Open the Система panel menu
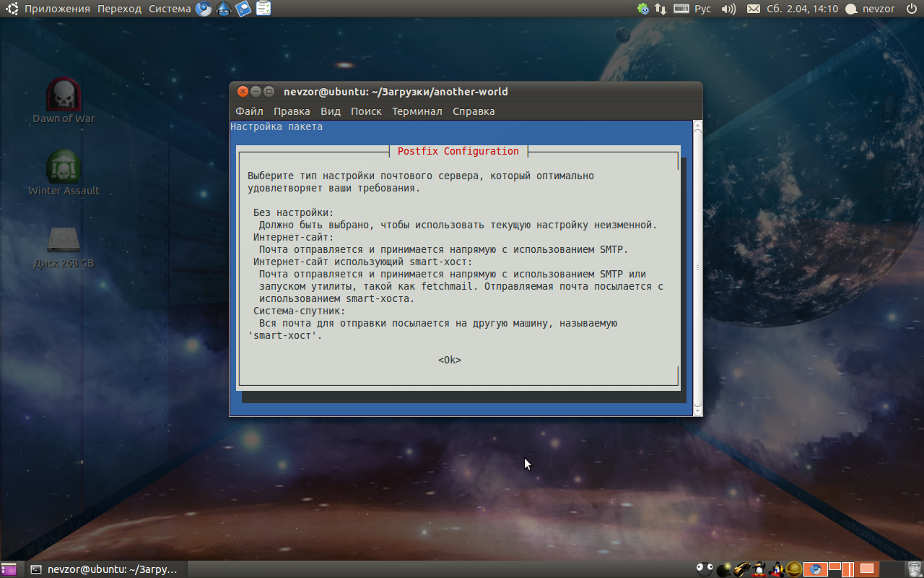This screenshot has width=924, height=578. 170,9
